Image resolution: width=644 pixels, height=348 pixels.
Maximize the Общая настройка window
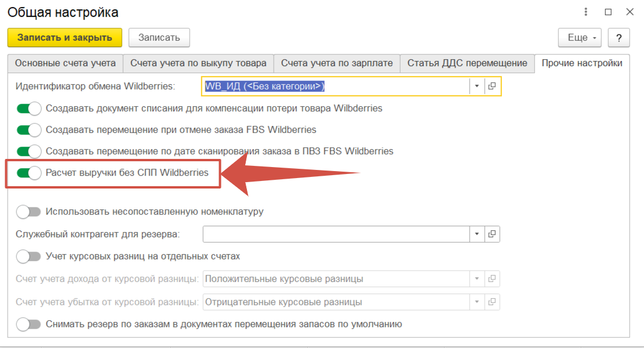(x=608, y=12)
